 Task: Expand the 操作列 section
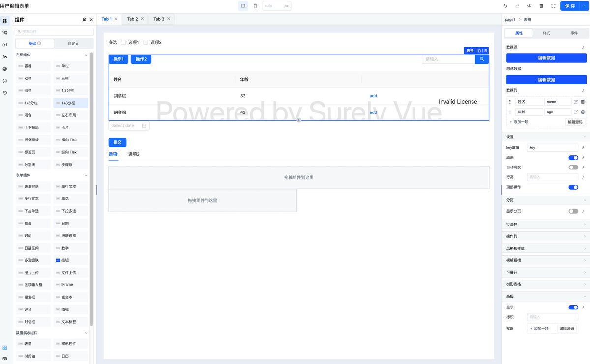coord(546,236)
